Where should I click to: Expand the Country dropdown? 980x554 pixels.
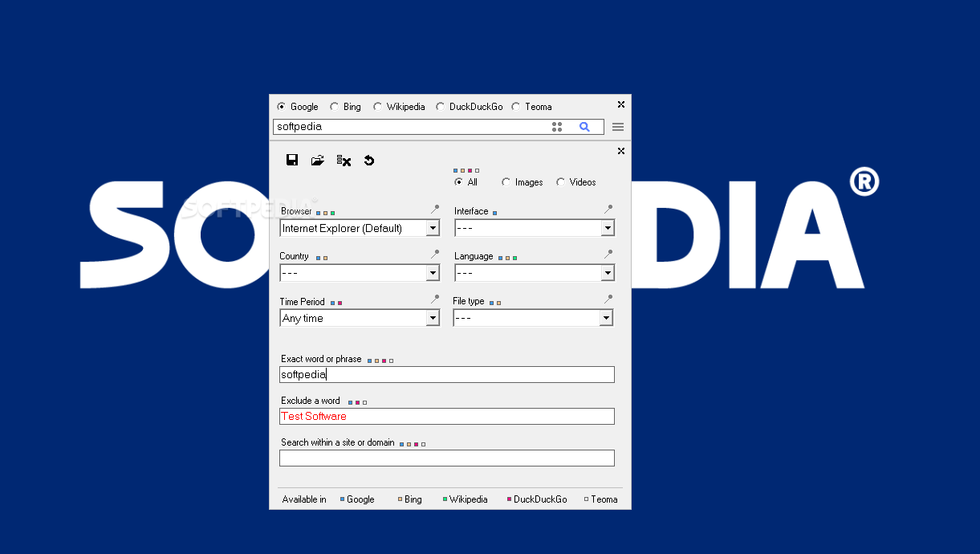(433, 274)
